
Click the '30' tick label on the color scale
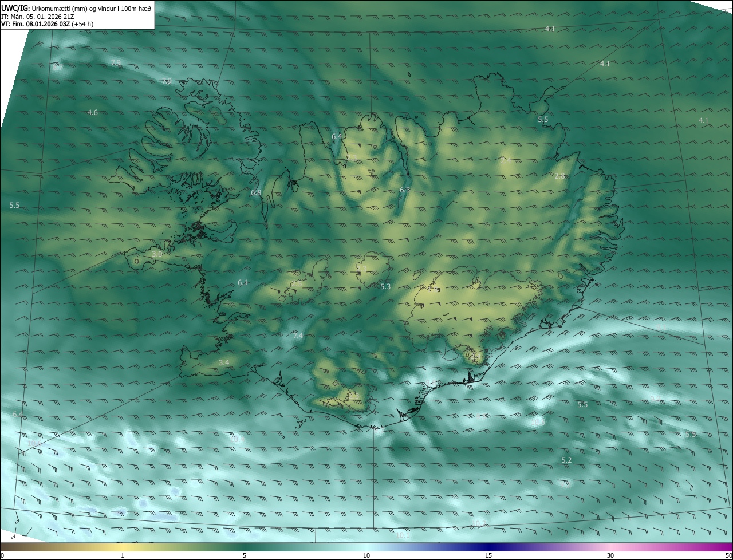[x=610, y=556]
